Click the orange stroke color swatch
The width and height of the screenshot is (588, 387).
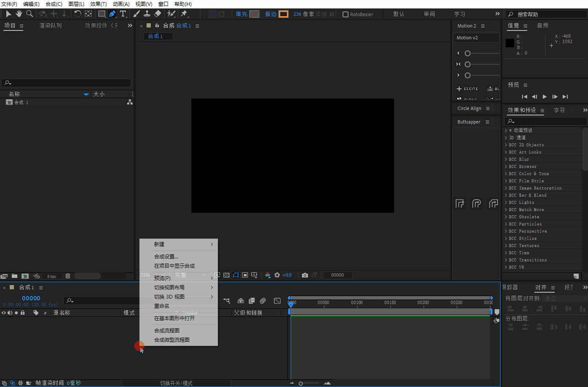click(x=284, y=14)
